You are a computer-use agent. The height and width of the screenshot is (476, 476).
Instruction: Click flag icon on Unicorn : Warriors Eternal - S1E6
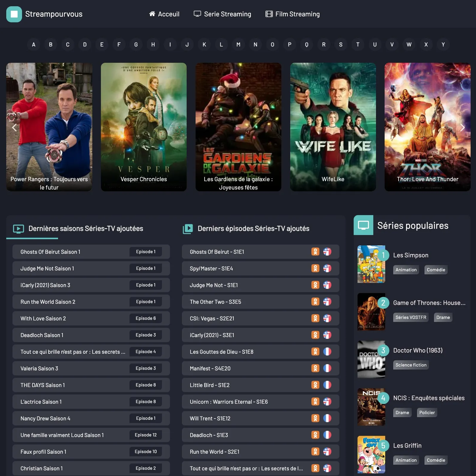(327, 402)
